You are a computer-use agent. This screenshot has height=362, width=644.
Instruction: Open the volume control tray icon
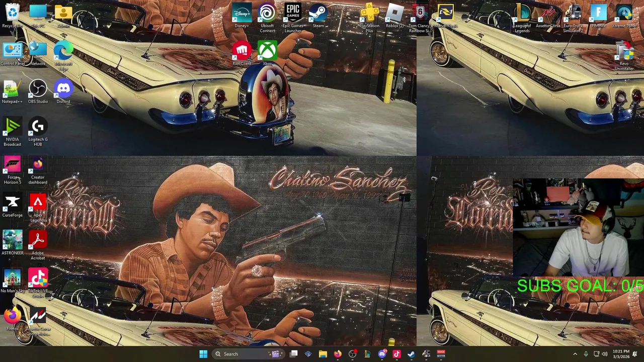[x=605, y=354]
